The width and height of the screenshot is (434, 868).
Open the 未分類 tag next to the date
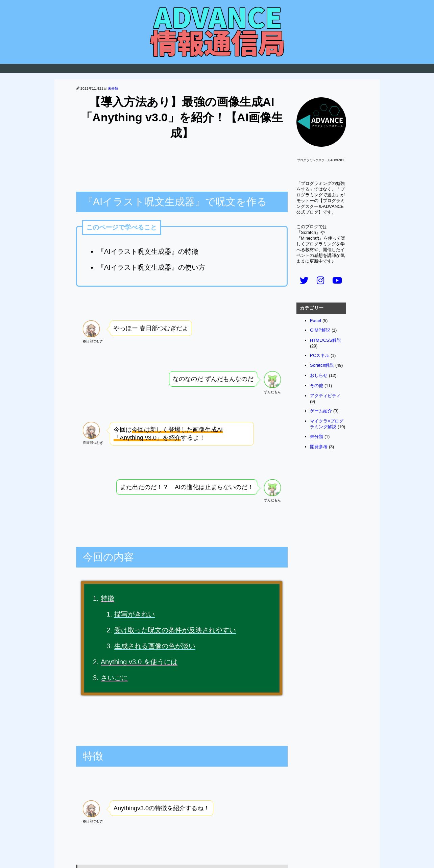coord(113,89)
